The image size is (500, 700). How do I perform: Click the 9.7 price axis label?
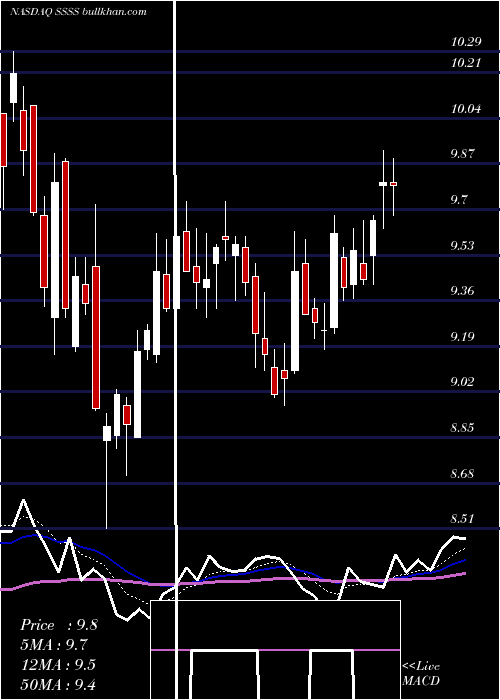[x=459, y=200]
